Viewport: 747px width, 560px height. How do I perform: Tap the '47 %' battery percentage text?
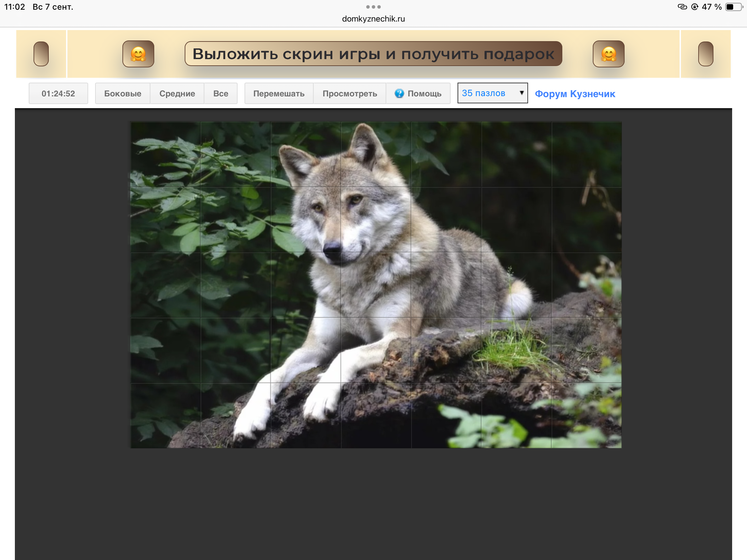click(712, 7)
